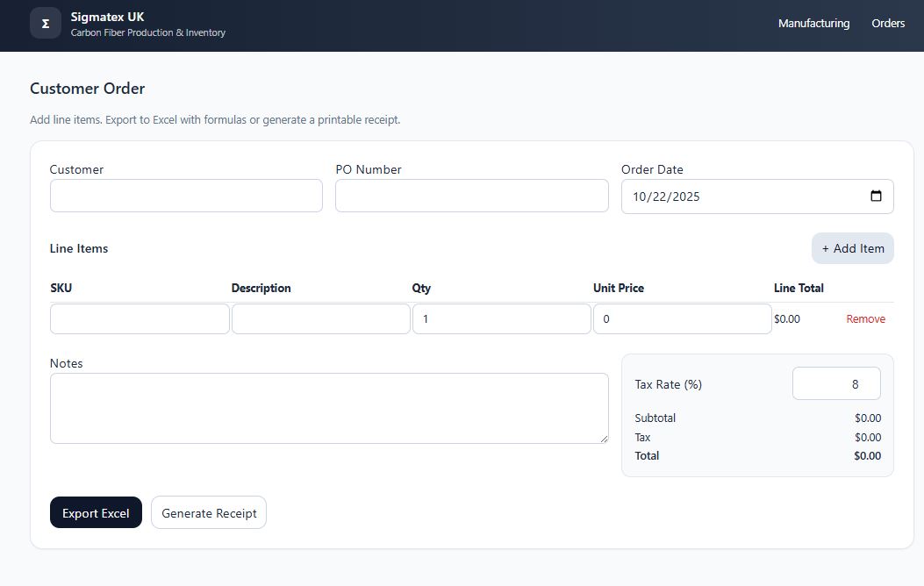Click the Unit Price input
The width and height of the screenshot is (924, 586).
(x=682, y=318)
